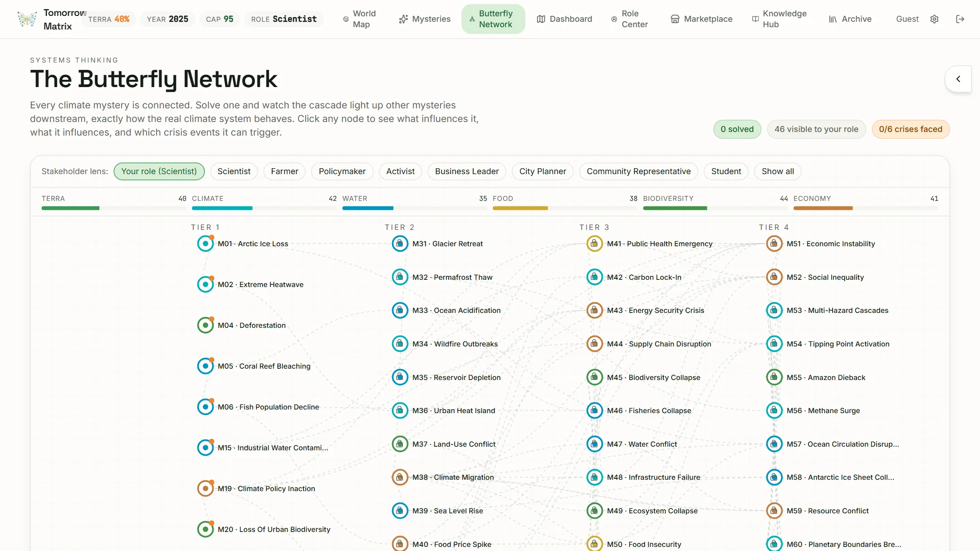Viewport: 980px width, 551px height.
Task: Open the World Map tab
Action: click(x=359, y=19)
